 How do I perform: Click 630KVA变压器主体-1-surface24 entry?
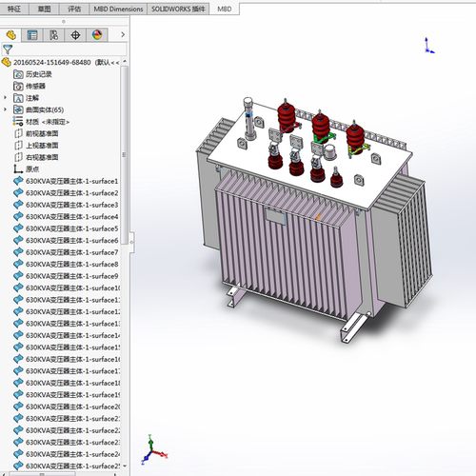(67, 454)
